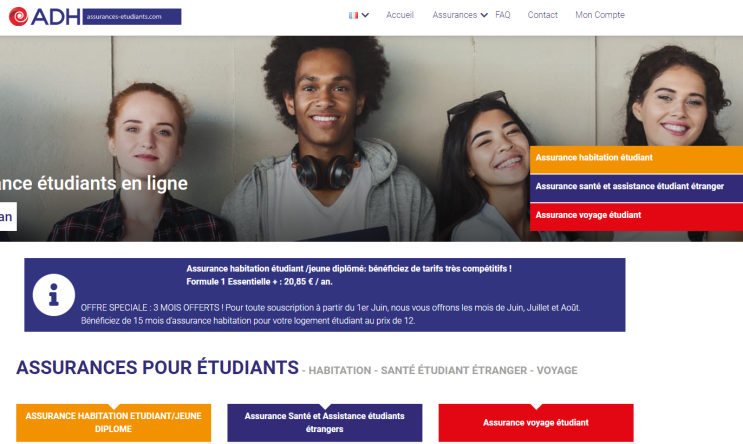Go to the Accueil page
This screenshot has height=444, width=743.
coord(399,15)
